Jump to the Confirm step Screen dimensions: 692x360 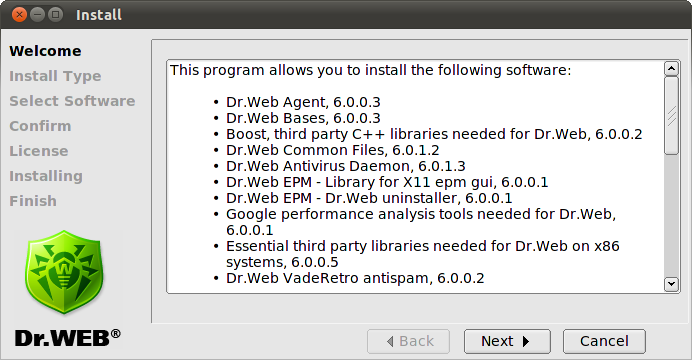40,126
